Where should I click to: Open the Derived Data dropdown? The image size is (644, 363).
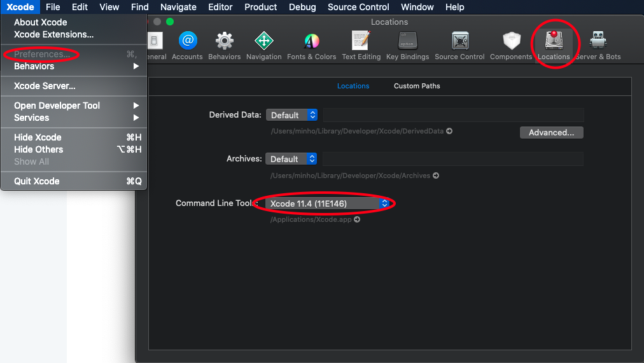(x=291, y=115)
